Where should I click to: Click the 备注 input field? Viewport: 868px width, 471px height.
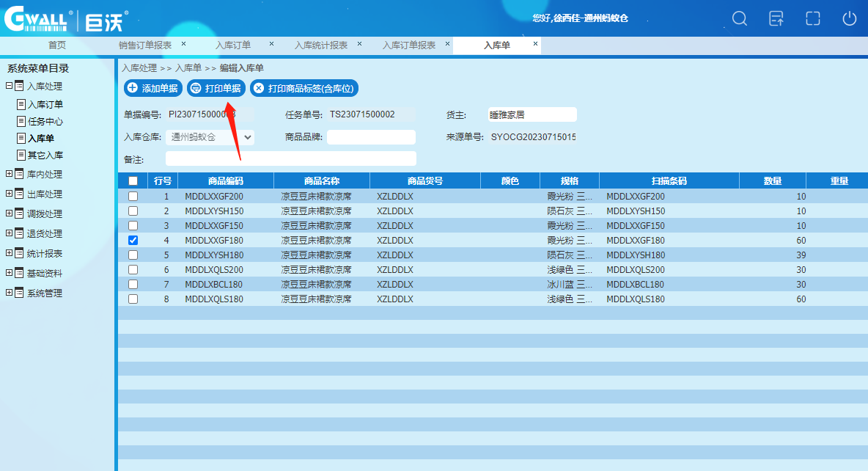coord(290,158)
